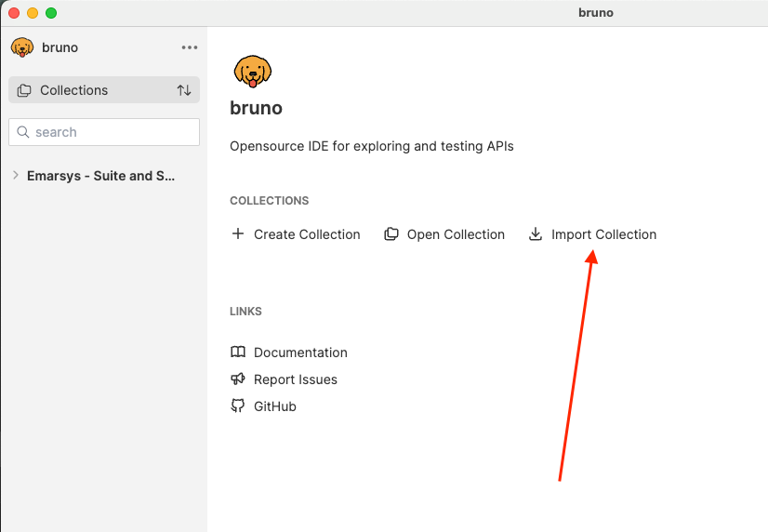Click the bruno name in sidebar header

(x=60, y=47)
